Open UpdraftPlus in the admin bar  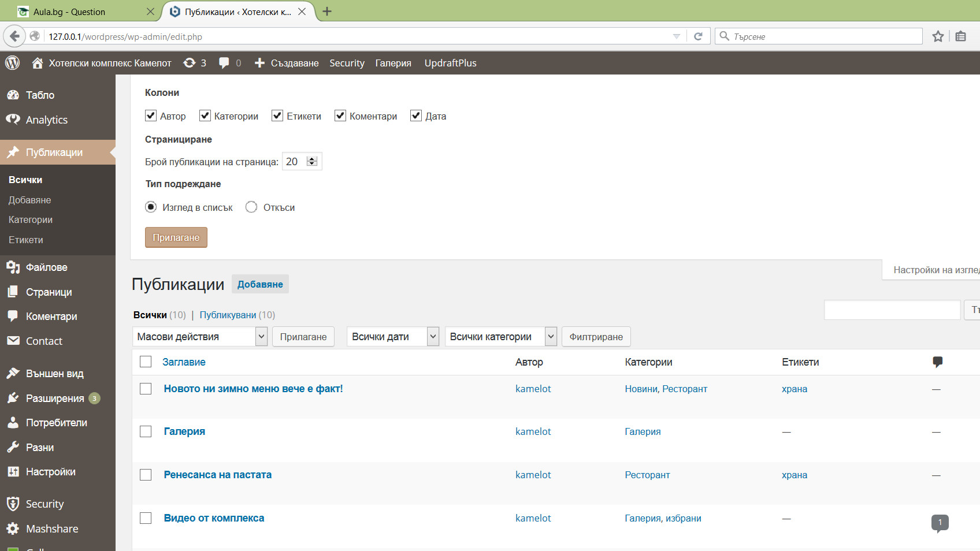[x=450, y=63]
